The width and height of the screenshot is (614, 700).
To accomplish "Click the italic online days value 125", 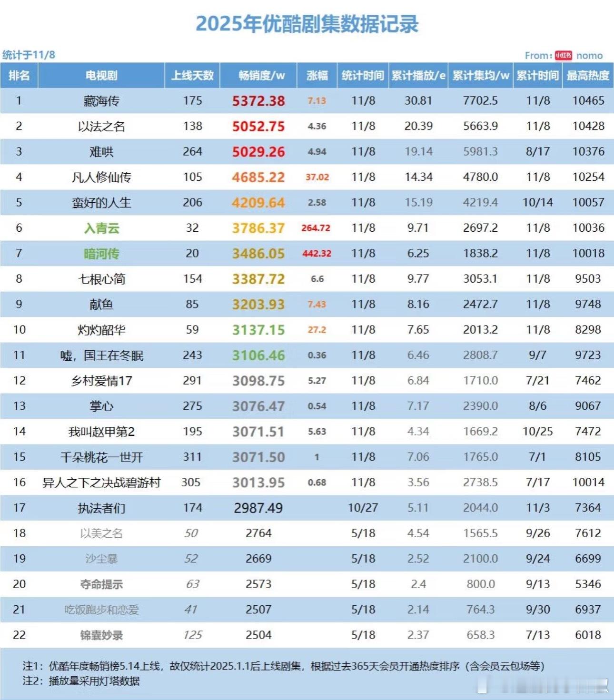I will click(x=192, y=635).
